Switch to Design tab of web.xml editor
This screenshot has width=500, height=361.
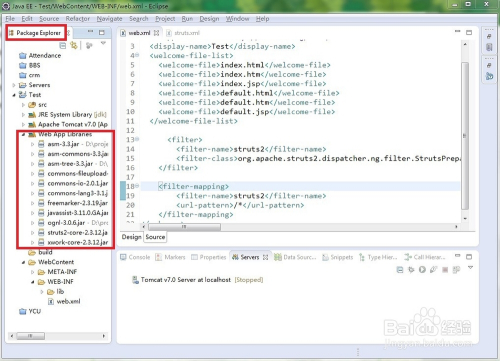click(131, 237)
